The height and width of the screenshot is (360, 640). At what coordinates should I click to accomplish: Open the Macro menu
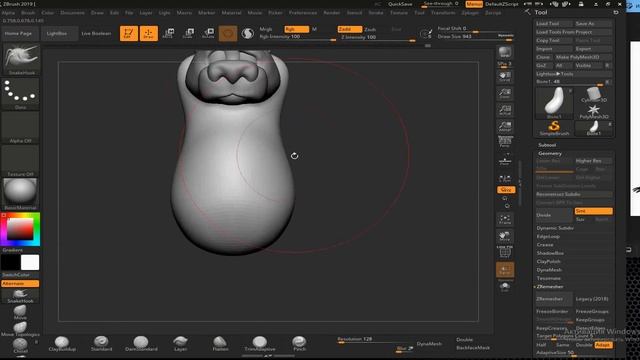pyautogui.click(x=184, y=13)
